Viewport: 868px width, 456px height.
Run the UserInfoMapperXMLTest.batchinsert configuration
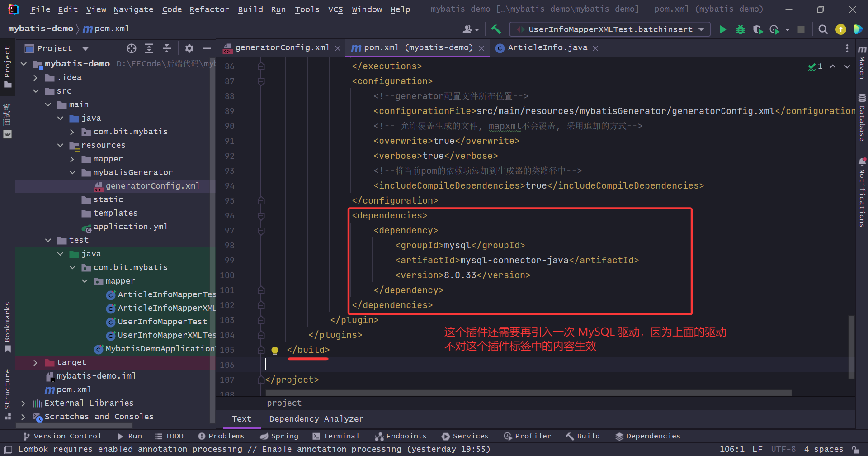pos(723,29)
